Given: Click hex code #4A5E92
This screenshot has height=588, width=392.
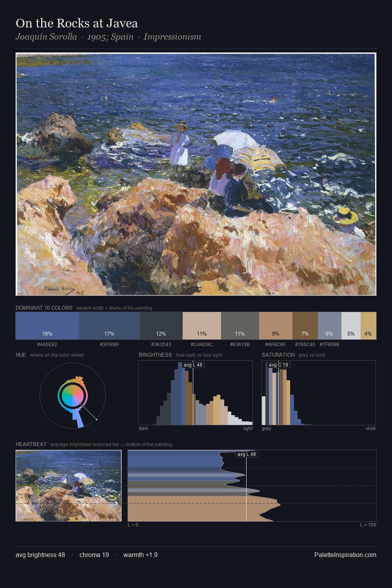Looking at the screenshot, I should pyautogui.click(x=47, y=345).
